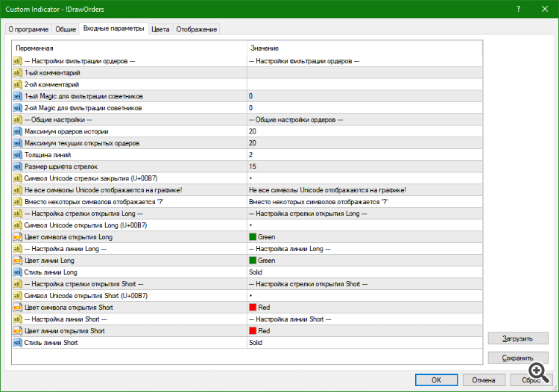Click integer icon beside 'Толщина линий'
This screenshot has height=392, width=559.
pos(17,155)
